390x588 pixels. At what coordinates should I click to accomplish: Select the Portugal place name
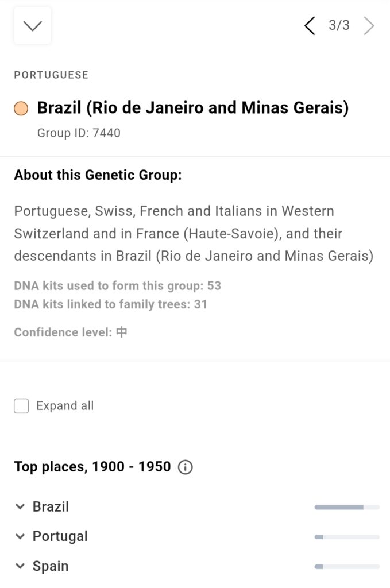60,536
